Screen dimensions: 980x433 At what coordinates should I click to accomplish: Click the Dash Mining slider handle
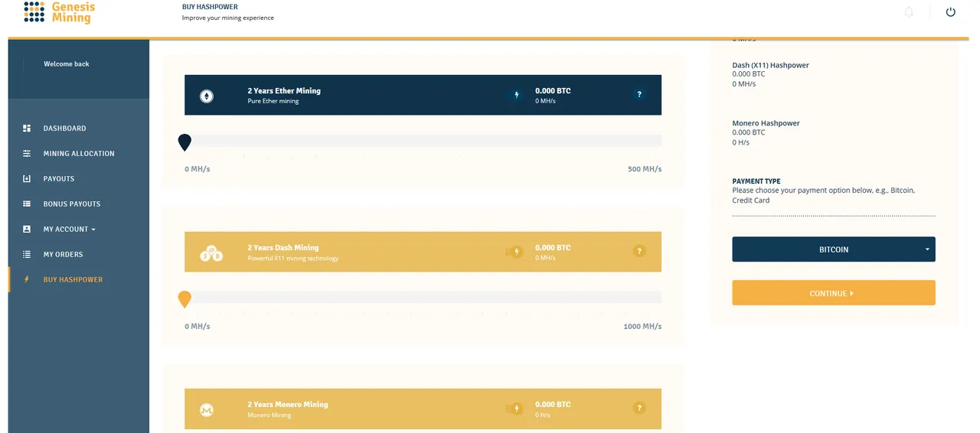click(x=185, y=299)
